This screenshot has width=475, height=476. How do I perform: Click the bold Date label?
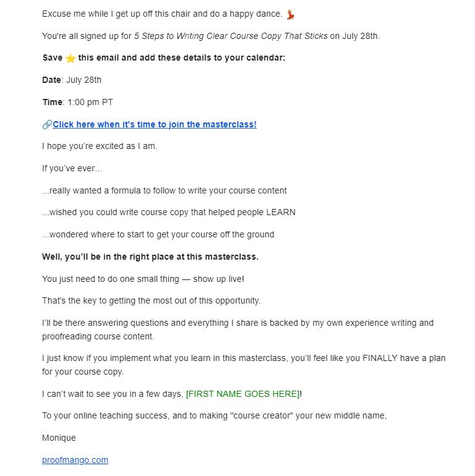(x=51, y=80)
